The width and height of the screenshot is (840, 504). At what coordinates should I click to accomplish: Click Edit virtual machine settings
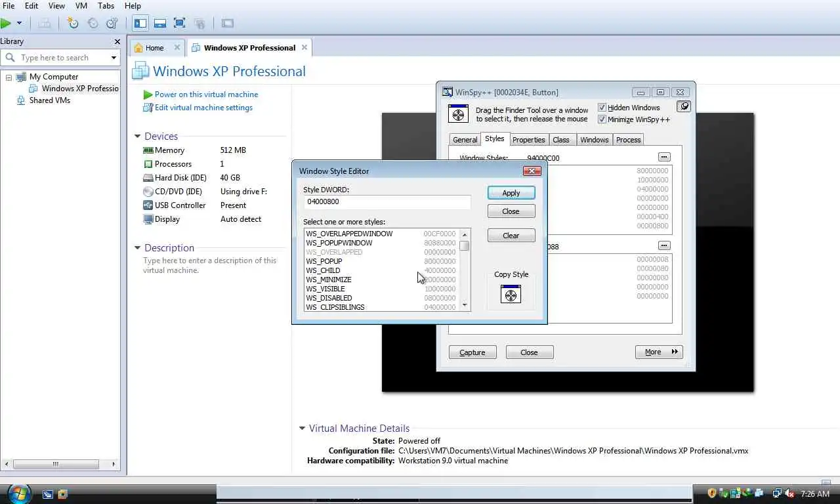203,108
